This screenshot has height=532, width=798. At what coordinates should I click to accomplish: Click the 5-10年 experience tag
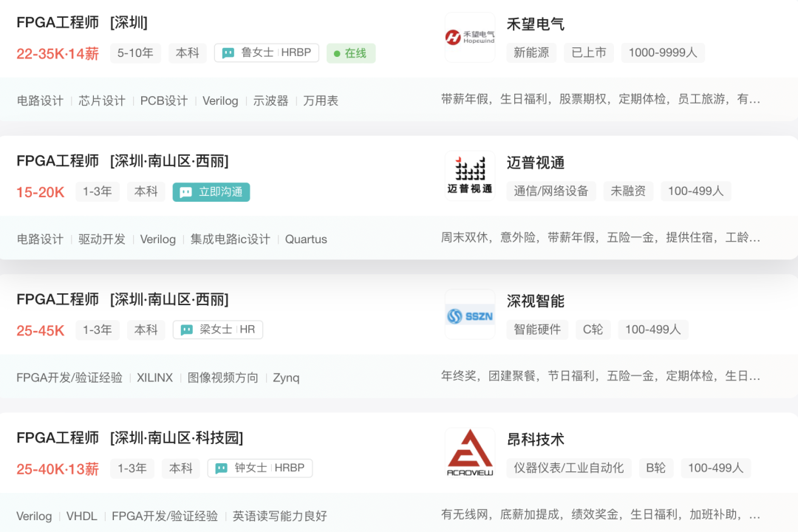coord(135,53)
